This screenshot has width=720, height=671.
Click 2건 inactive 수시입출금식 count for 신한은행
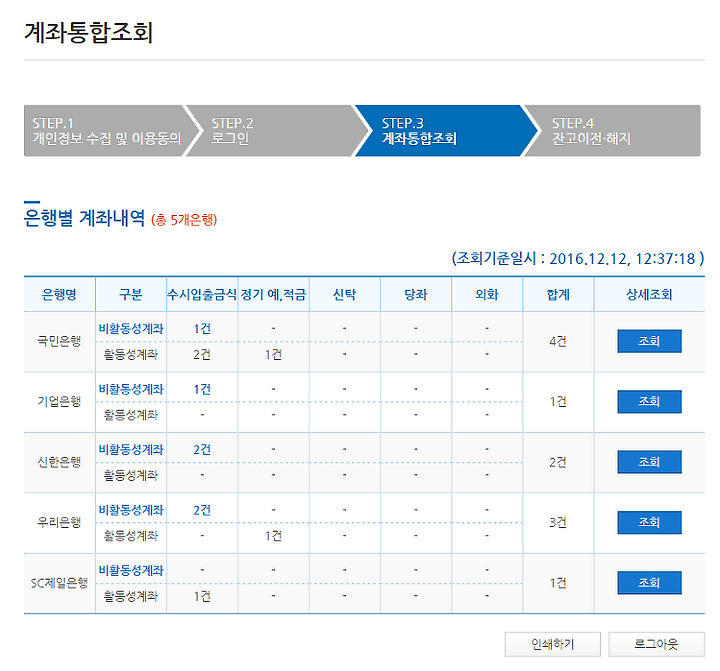[x=202, y=450]
